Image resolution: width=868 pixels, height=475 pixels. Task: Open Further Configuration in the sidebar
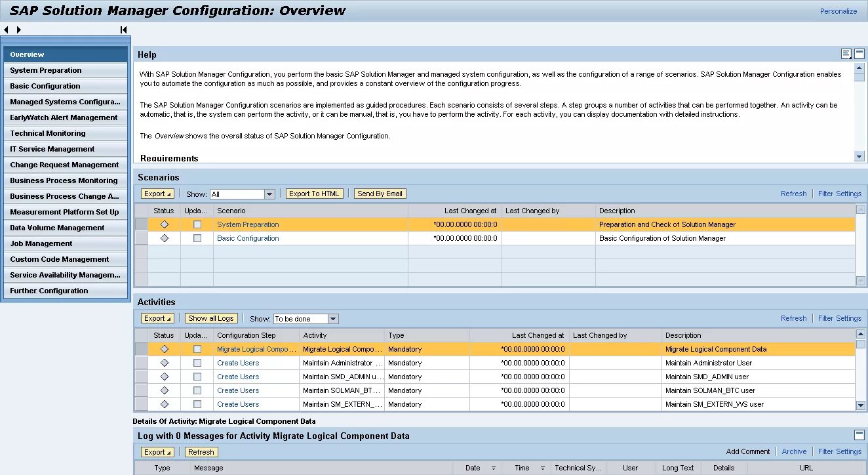point(66,291)
